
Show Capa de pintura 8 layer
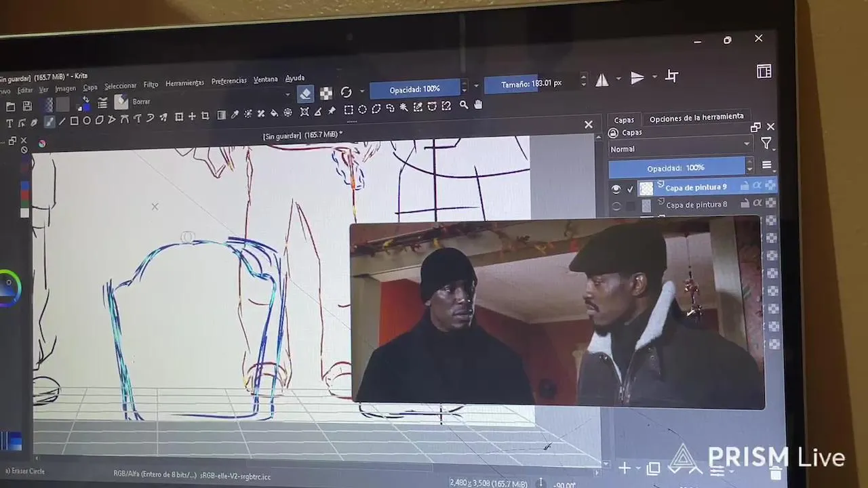(x=616, y=207)
